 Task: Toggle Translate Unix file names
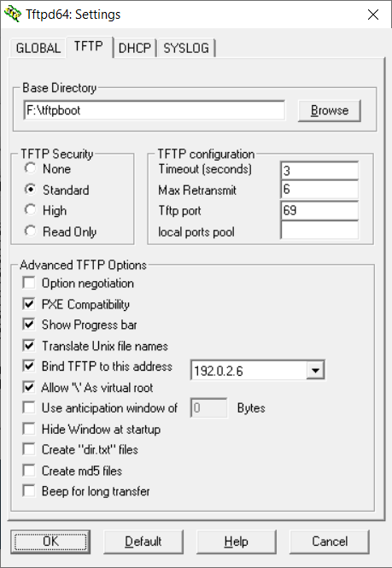[29, 346]
